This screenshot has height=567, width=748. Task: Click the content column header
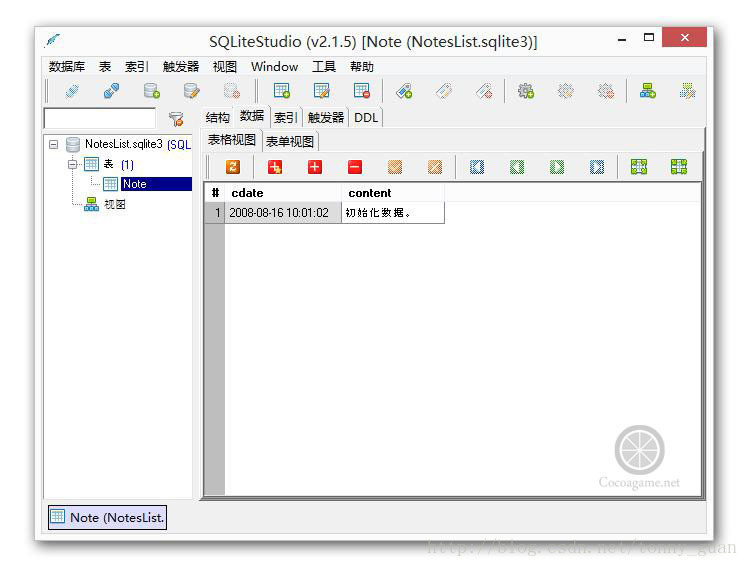pos(393,193)
